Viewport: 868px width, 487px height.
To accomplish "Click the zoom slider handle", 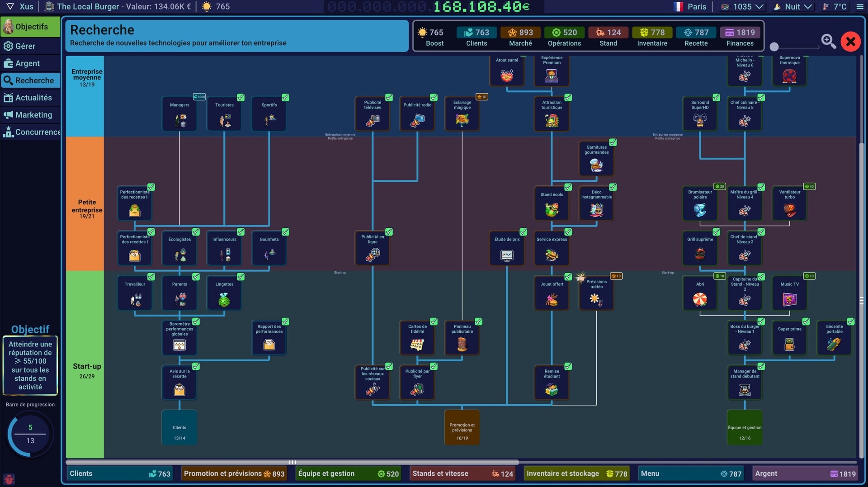I will 774,47.
